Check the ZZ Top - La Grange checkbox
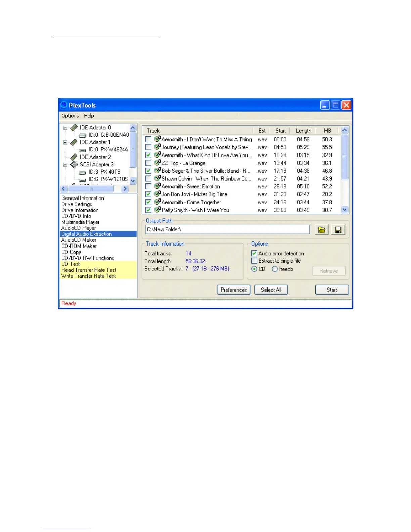Image resolution: width=411 pixels, height=532 pixels. click(148, 163)
